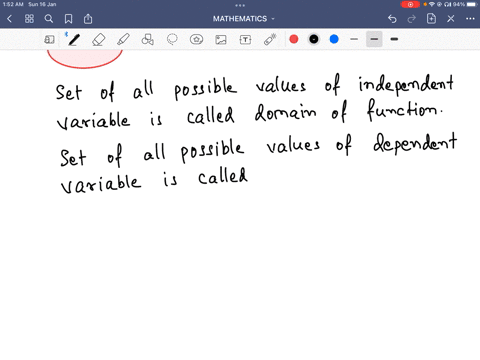This screenshot has width=480, height=360.
Task: Select the thin stroke width
Action: (354, 39)
